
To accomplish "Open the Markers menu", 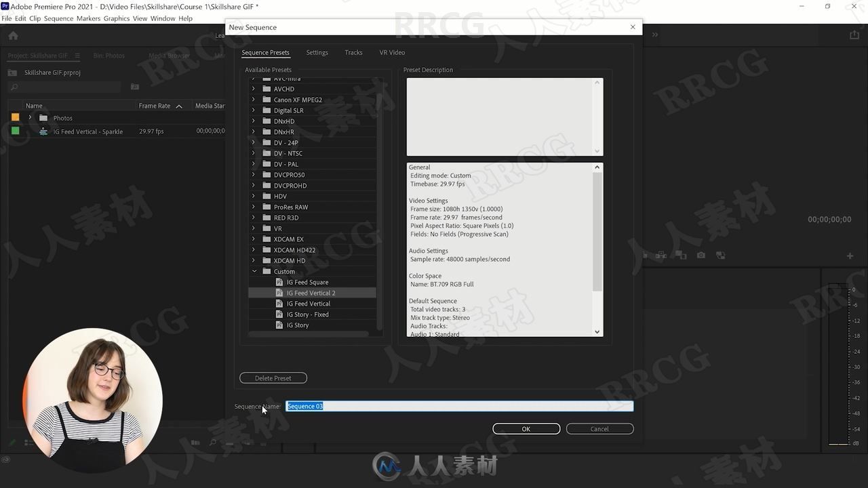I will (88, 18).
